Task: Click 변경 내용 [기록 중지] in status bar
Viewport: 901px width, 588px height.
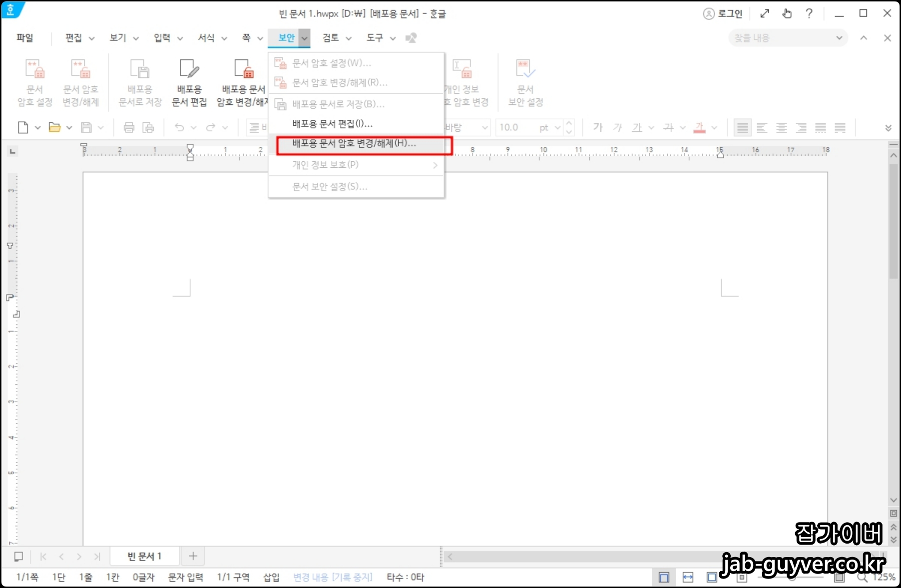Action: (x=333, y=578)
